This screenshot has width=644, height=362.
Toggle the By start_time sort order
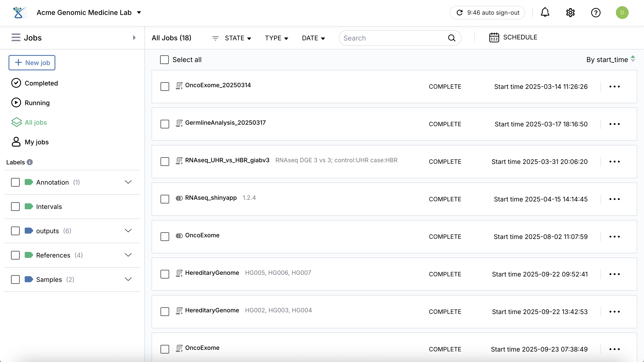633,59
